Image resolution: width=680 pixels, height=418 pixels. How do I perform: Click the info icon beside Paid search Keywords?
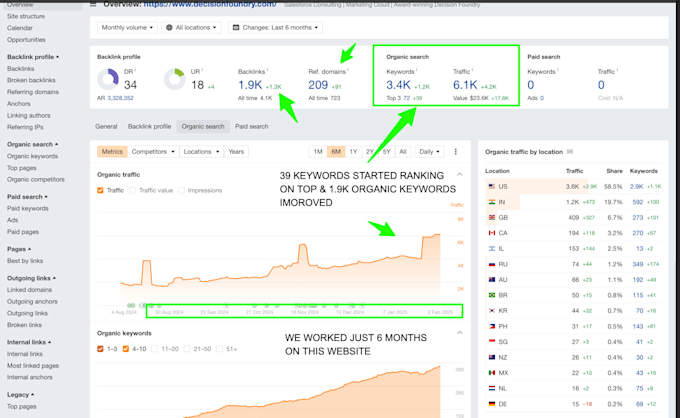557,69
